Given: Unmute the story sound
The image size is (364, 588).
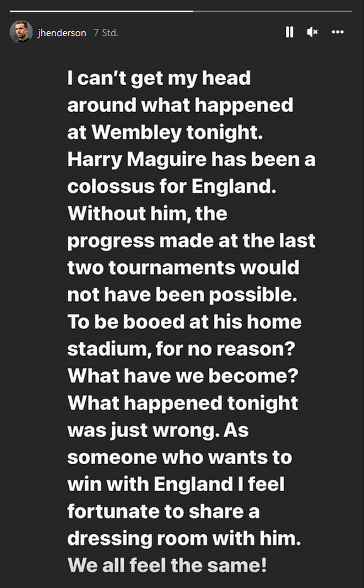Looking at the screenshot, I should [312, 33].
